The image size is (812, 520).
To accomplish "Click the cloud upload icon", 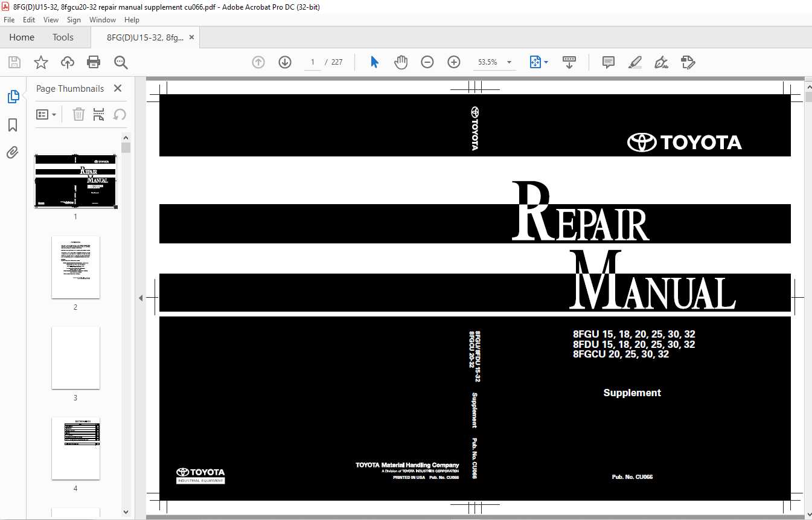I will (x=68, y=62).
